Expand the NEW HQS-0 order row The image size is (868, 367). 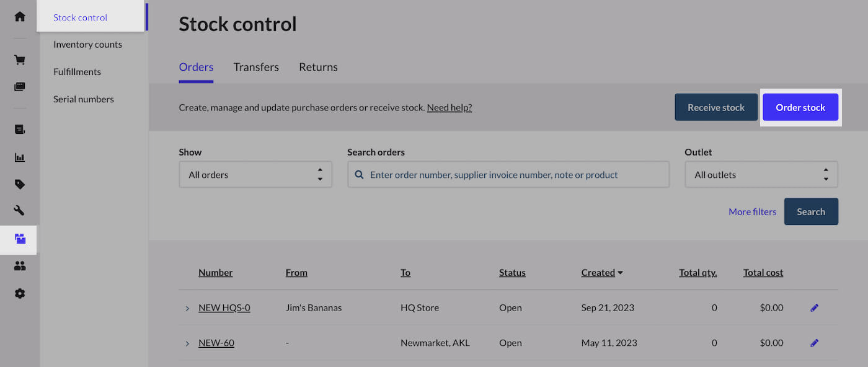[187, 308]
